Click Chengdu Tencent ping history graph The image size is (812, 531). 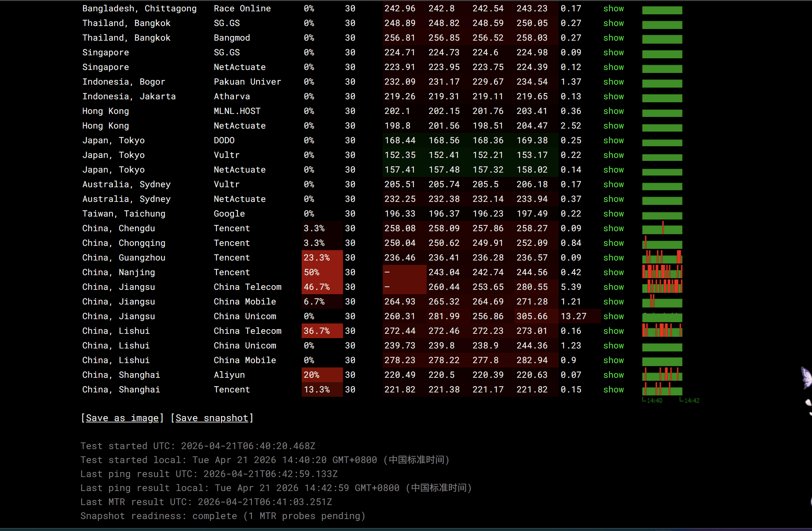click(x=662, y=228)
